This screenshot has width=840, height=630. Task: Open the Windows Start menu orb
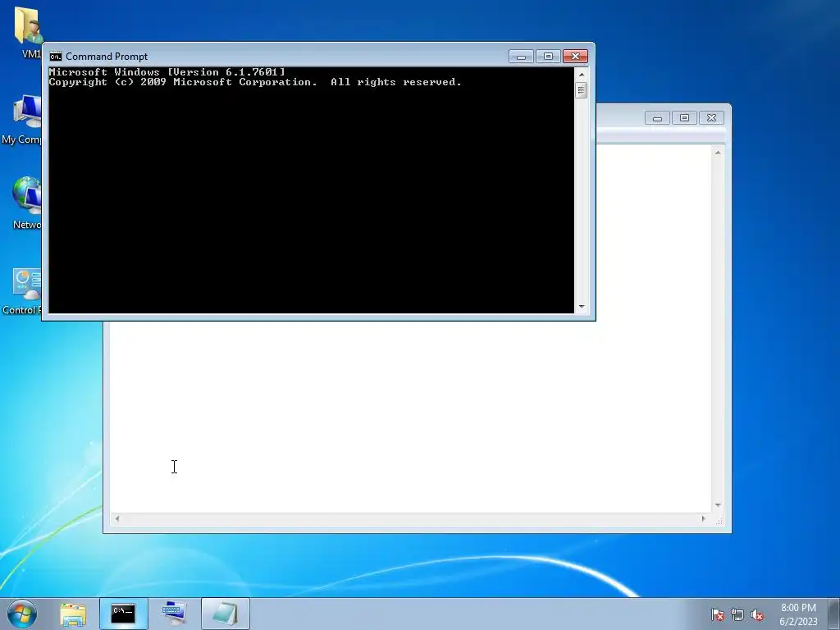[22, 614]
